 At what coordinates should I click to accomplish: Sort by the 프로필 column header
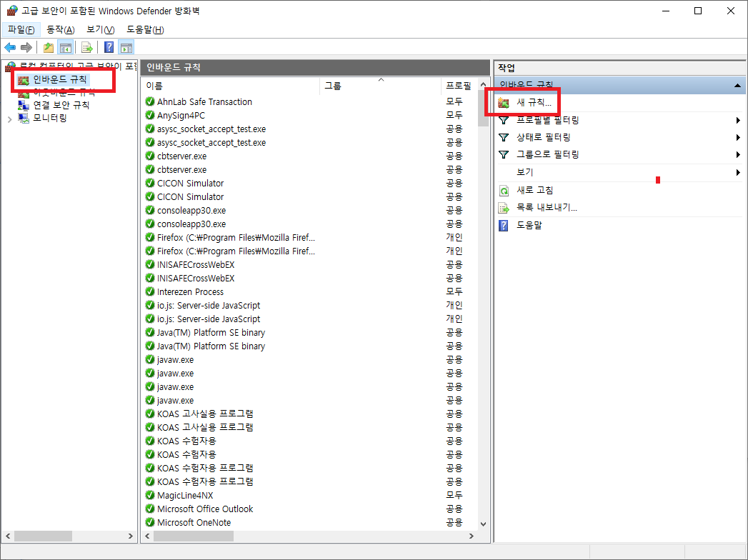[459, 86]
